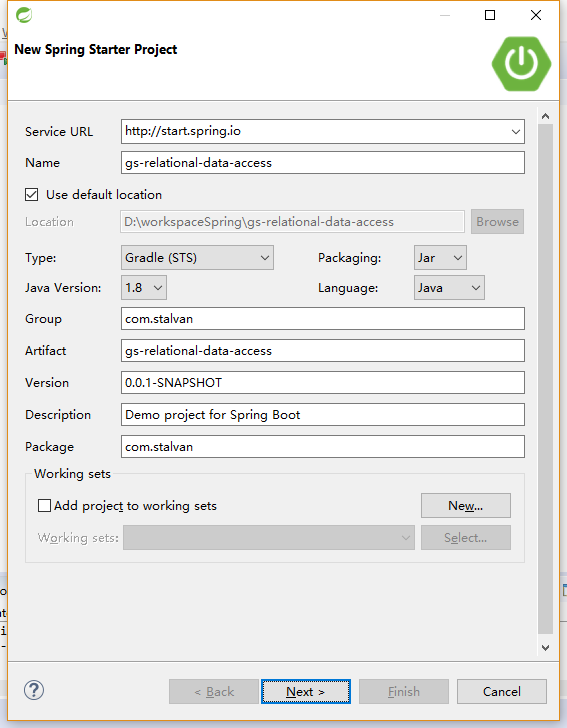Uncheck Use default location

click(x=32, y=195)
